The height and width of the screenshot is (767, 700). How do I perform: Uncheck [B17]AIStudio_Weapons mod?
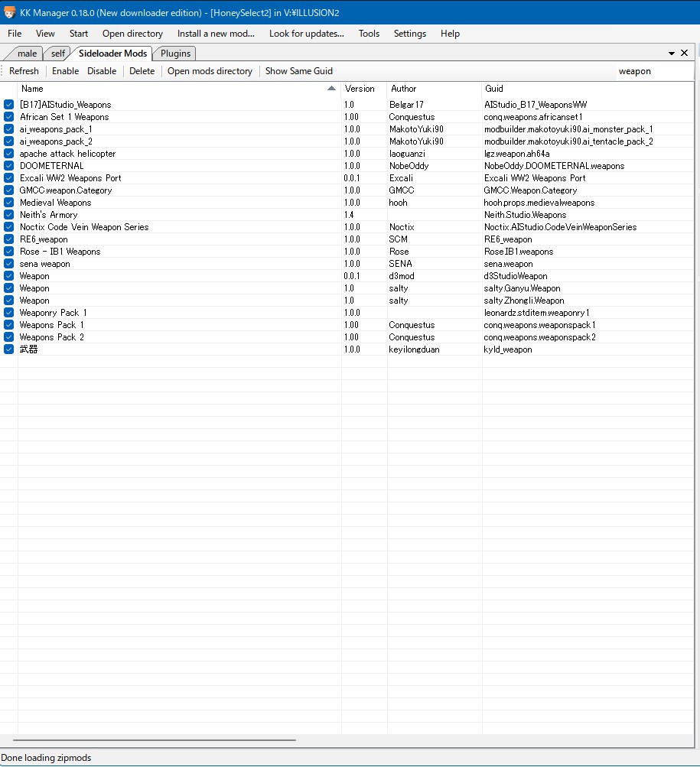pyautogui.click(x=9, y=105)
